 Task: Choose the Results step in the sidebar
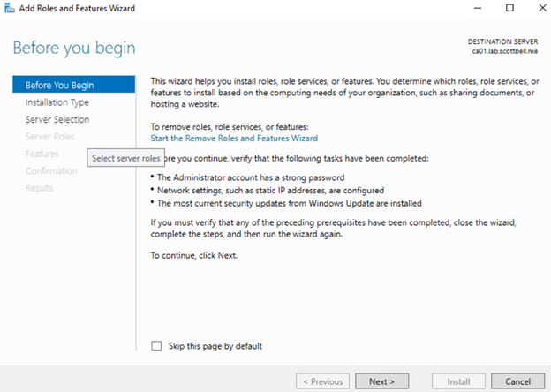pyautogui.click(x=39, y=188)
